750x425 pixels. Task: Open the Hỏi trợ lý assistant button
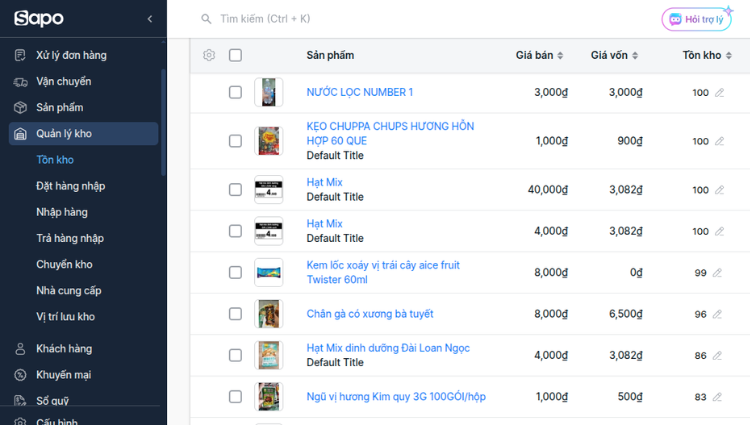pyautogui.click(x=696, y=19)
